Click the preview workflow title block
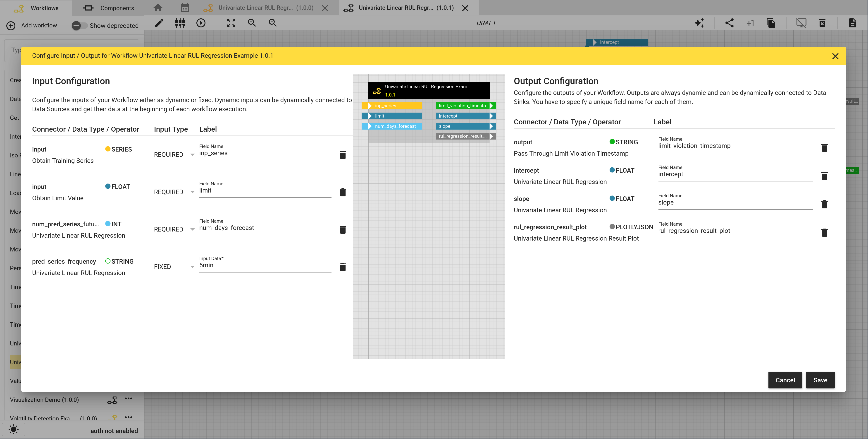This screenshot has height=439, width=868. (x=429, y=91)
